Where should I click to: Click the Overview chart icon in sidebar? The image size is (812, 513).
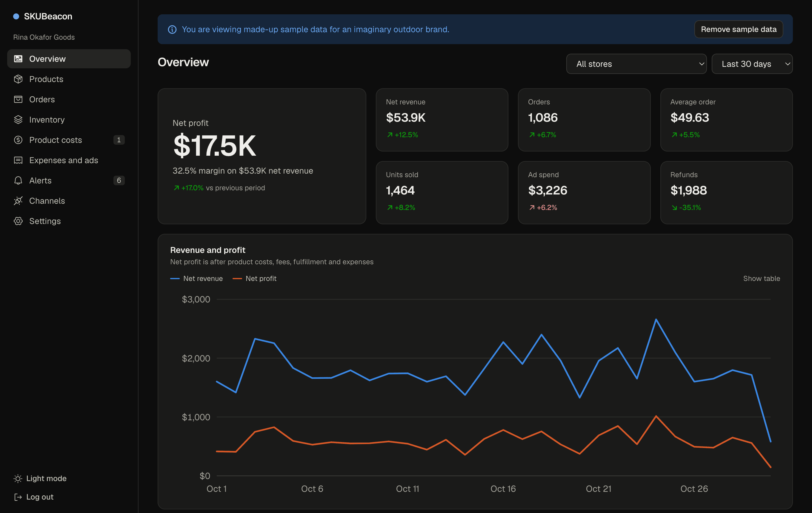coord(18,59)
